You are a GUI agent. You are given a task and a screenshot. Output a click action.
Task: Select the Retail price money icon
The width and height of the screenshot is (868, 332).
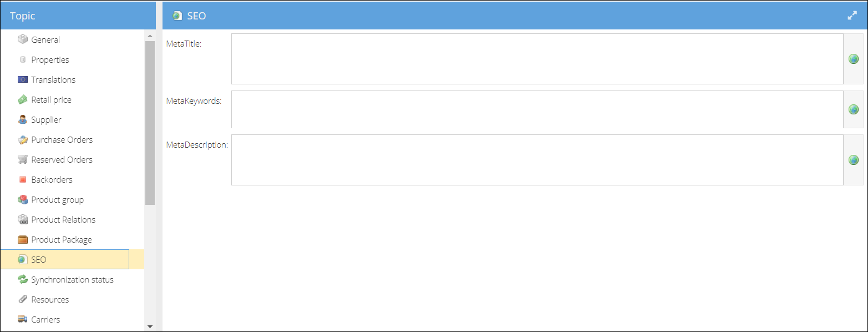23,99
